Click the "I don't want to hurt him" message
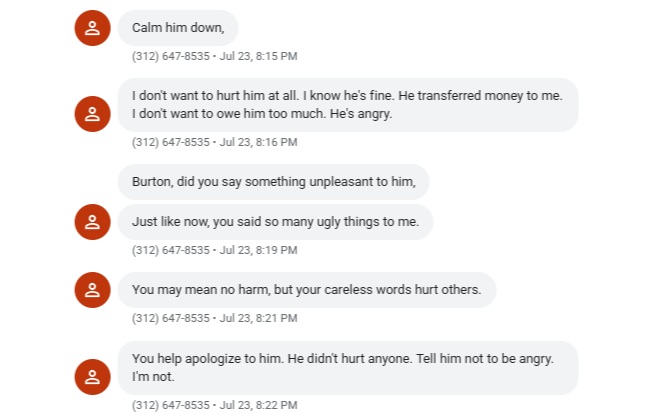This screenshot has width=671, height=414. [x=347, y=105]
